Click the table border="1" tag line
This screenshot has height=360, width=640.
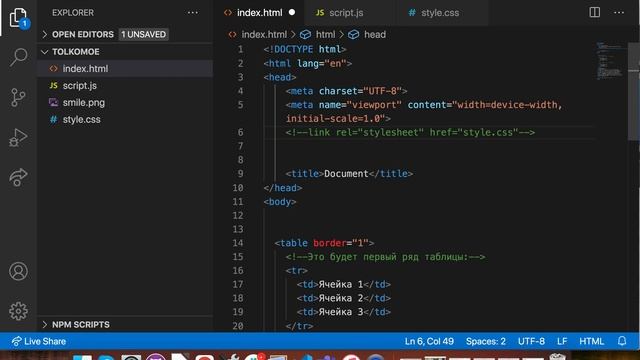(x=324, y=243)
